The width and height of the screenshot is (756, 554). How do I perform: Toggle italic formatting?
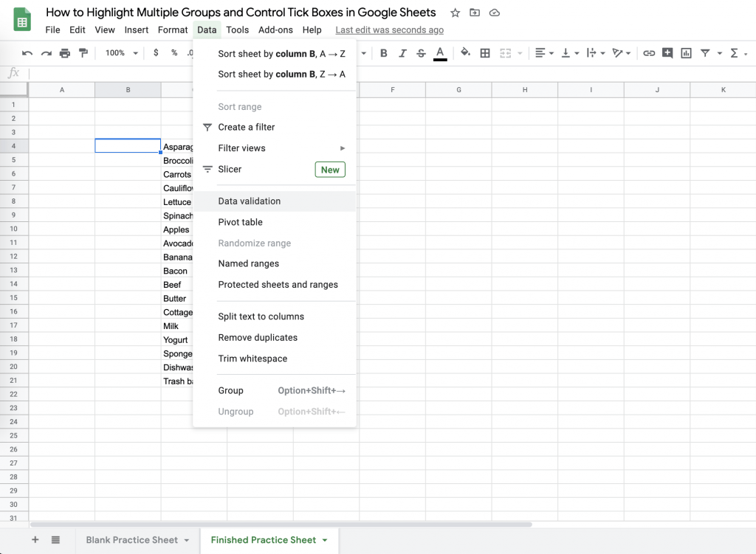click(401, 52)
